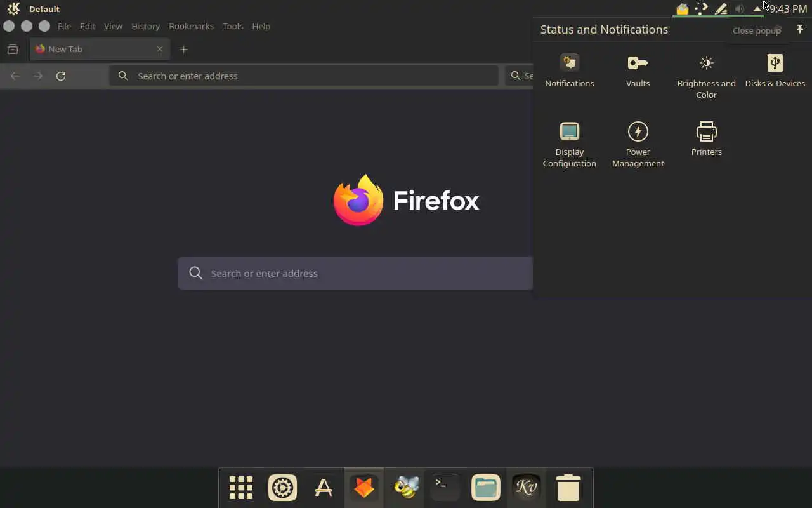The image size is (812, 508).
Task: Open the File menu
Action: [64, 26]
